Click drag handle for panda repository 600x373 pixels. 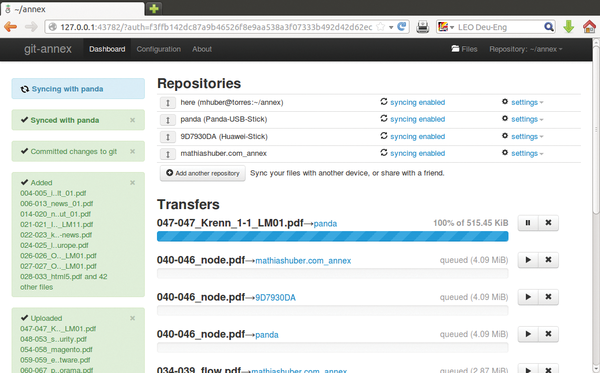(168, 120)
